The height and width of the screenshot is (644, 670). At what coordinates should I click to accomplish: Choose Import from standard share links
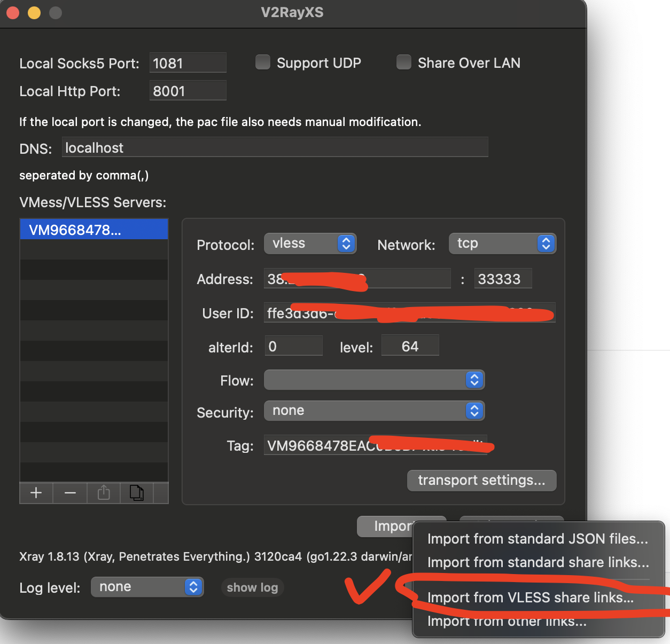pyautogui.click(x=538, y=562)
